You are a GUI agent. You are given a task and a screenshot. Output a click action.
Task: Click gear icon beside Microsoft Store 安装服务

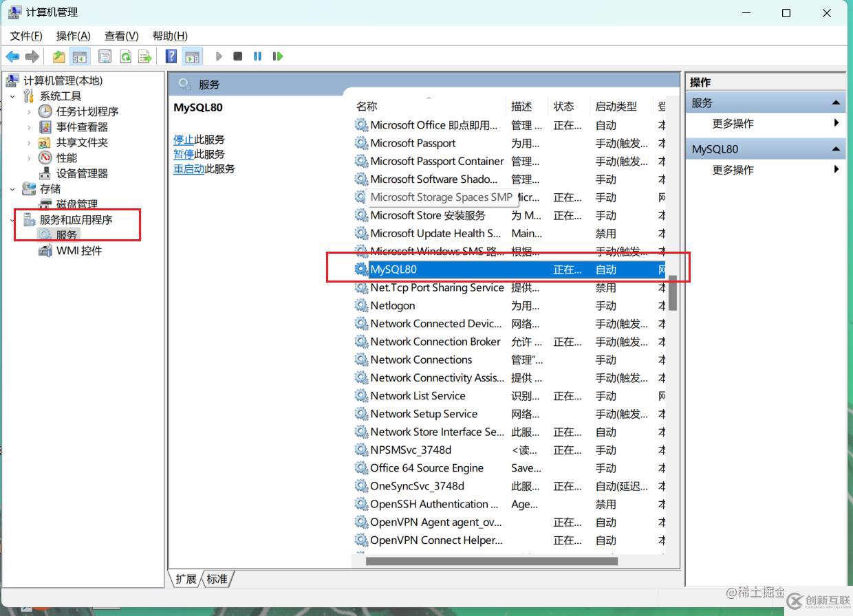pyautogui.click(x=361, y=215)
